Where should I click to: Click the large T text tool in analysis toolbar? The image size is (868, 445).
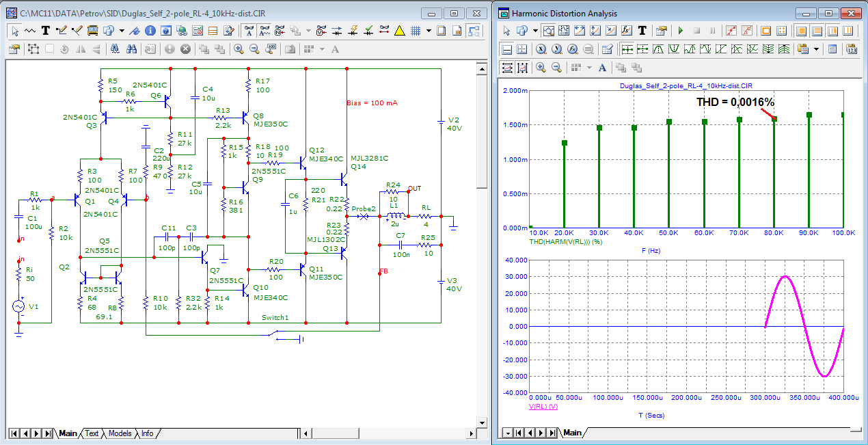642,31
